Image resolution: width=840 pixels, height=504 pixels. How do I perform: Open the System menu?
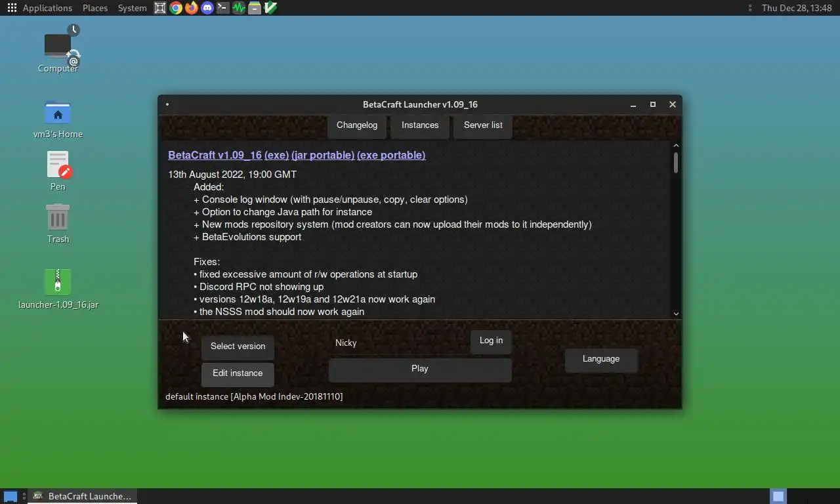(x=132, y=8)
